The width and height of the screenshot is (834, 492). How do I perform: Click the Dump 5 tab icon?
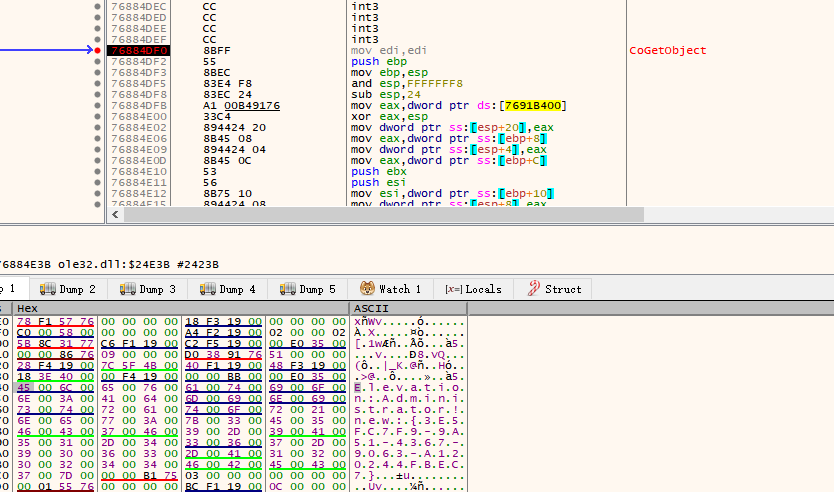click(288, 289)
